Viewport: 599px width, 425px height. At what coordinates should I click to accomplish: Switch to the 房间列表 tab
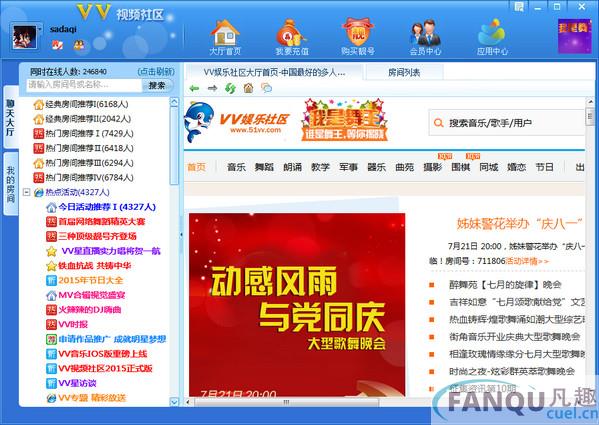coord(404,72)
